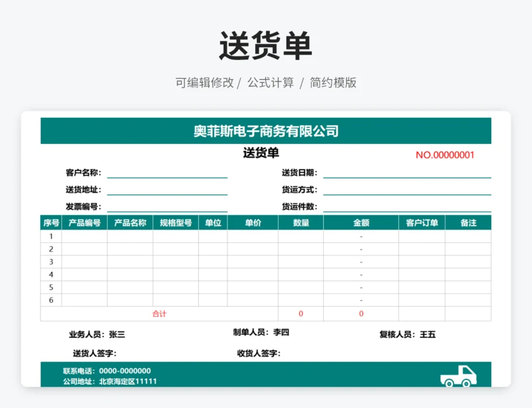Click the 金额 cell in row 3

pos(361,262)
